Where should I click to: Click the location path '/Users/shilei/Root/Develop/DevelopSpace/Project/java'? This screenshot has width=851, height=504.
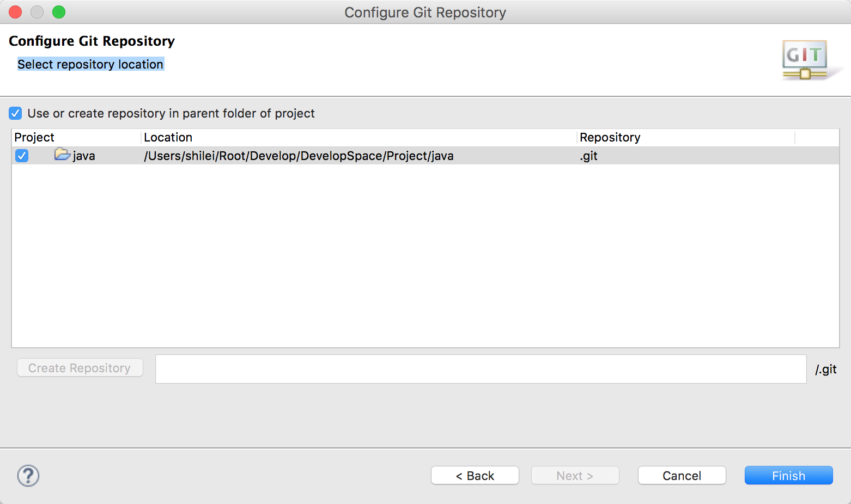299,156
